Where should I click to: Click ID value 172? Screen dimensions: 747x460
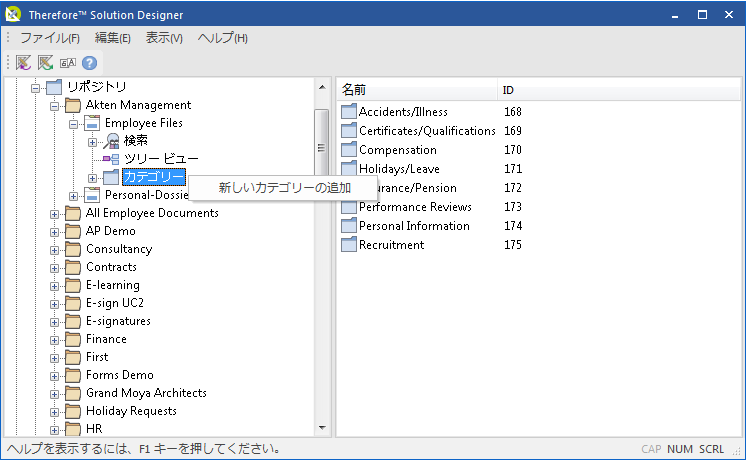[x=513, y=188]
